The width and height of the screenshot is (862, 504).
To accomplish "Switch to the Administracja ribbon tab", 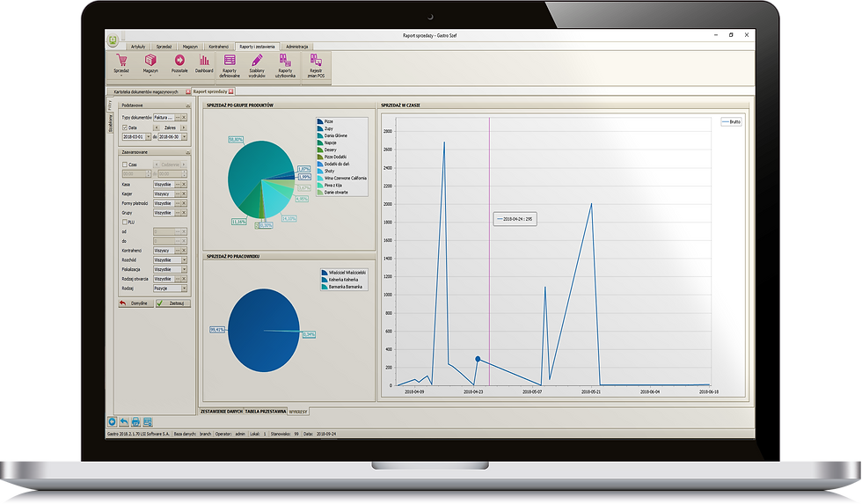I will click(297, 47).
